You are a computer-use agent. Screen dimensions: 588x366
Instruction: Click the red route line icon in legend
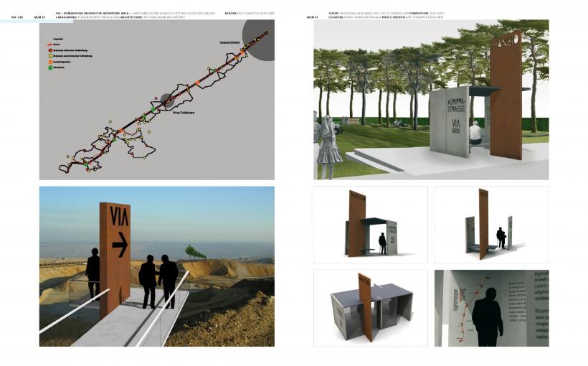pyautogui.click(x=48, y=44)
